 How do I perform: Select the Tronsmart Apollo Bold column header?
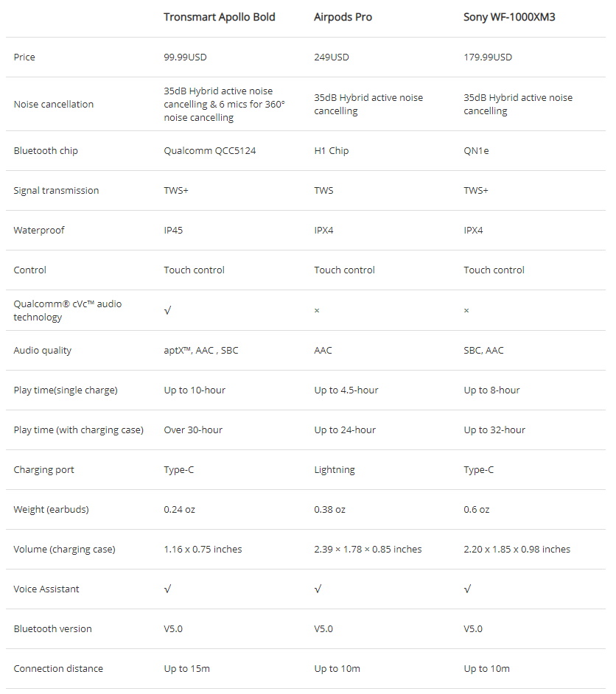coord(219,17)
